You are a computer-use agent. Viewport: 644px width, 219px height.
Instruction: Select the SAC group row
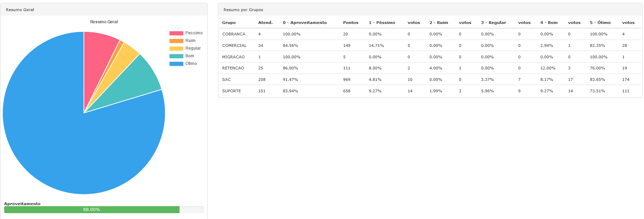[226, 79]
